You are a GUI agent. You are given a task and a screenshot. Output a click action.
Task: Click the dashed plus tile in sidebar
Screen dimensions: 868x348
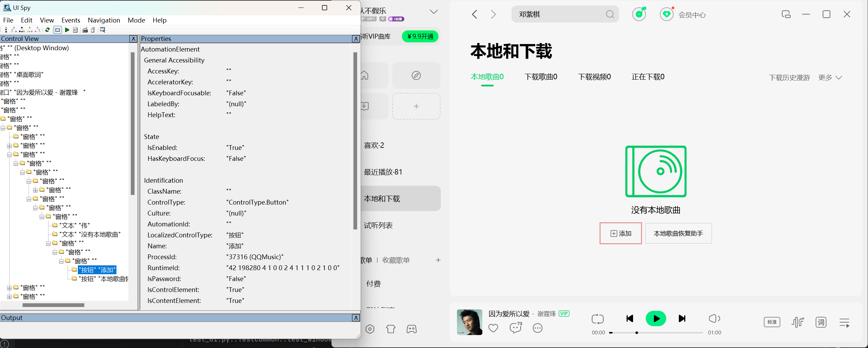pyautogui.click(x=416, y=106)
